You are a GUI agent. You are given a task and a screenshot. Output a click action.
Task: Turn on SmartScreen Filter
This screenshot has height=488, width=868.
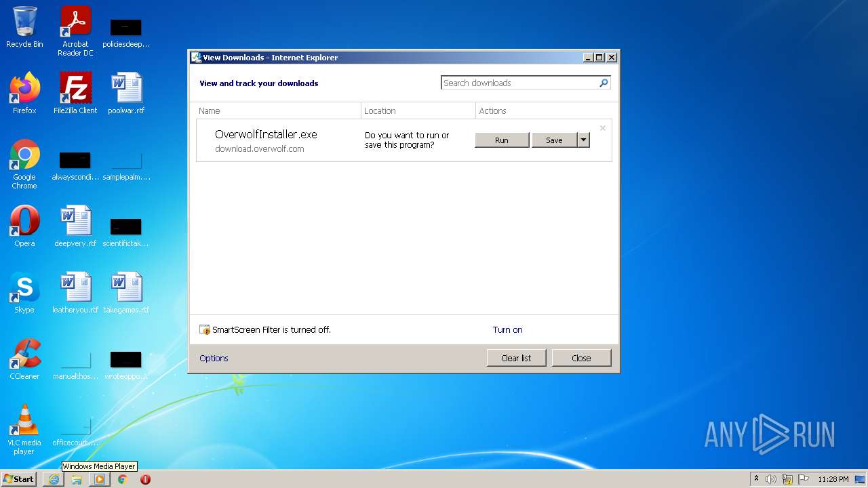[x=507, y=330]
